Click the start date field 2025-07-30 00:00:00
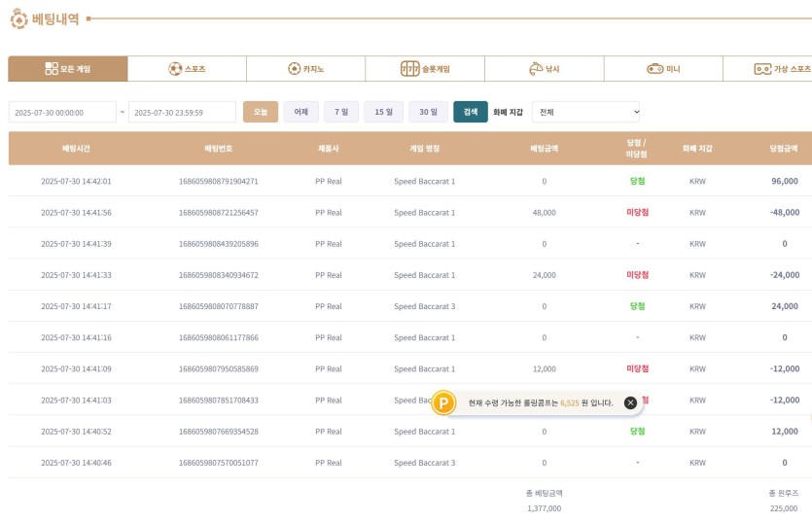812x523 pixels. [62, 113]
